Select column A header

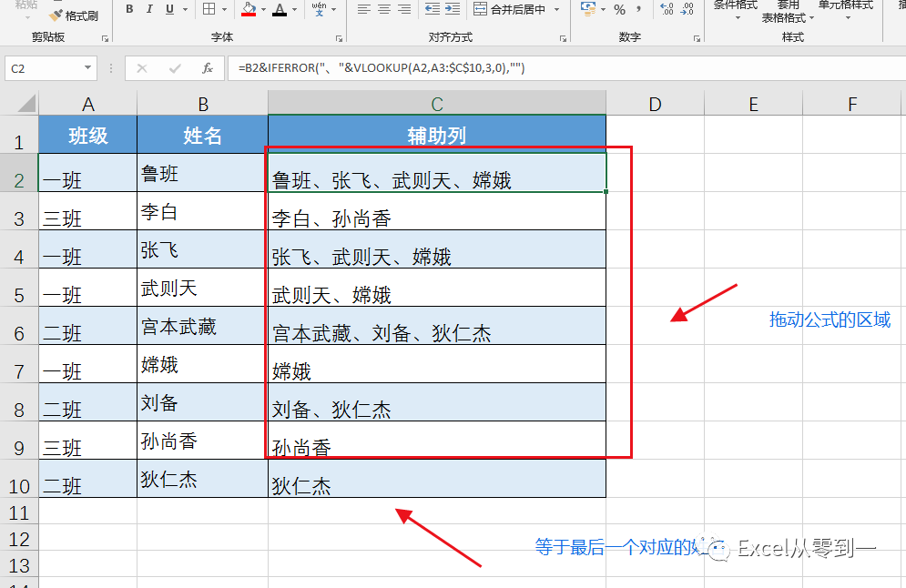87,104
